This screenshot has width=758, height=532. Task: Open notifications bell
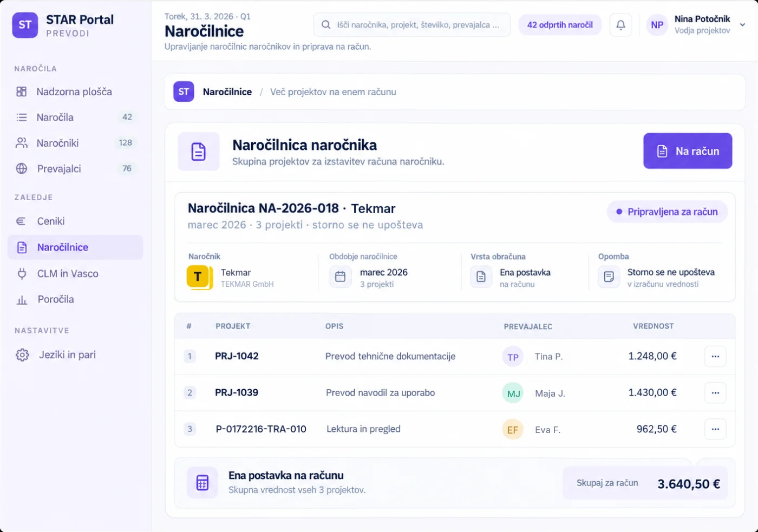pyautogui.click(x=621, y=25)
